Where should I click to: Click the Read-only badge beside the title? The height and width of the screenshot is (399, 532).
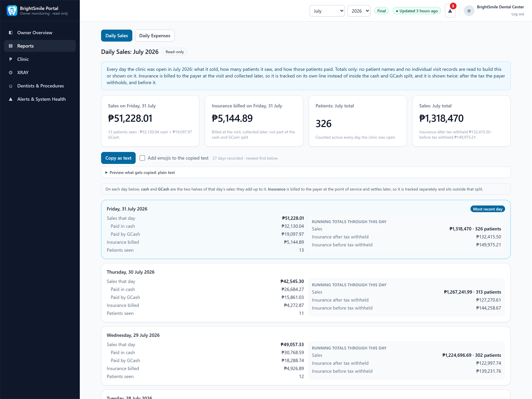pos(175,52)
